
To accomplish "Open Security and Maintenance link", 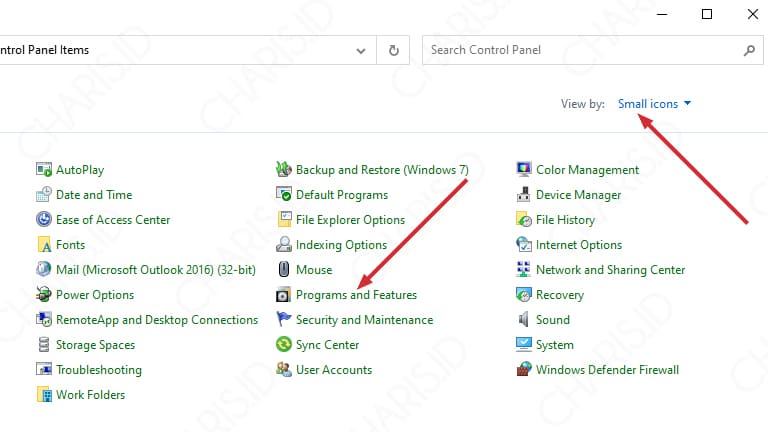I will coord(364,320).
